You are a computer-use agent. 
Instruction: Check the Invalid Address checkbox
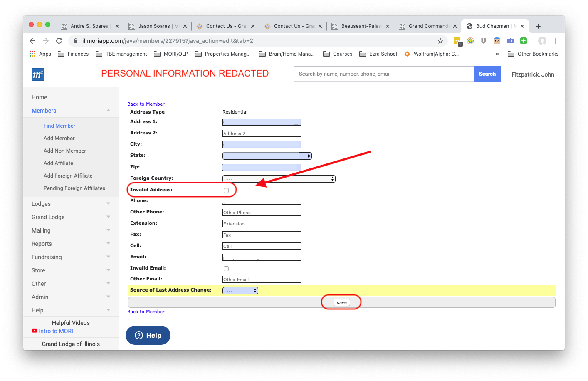click(226, 190)
